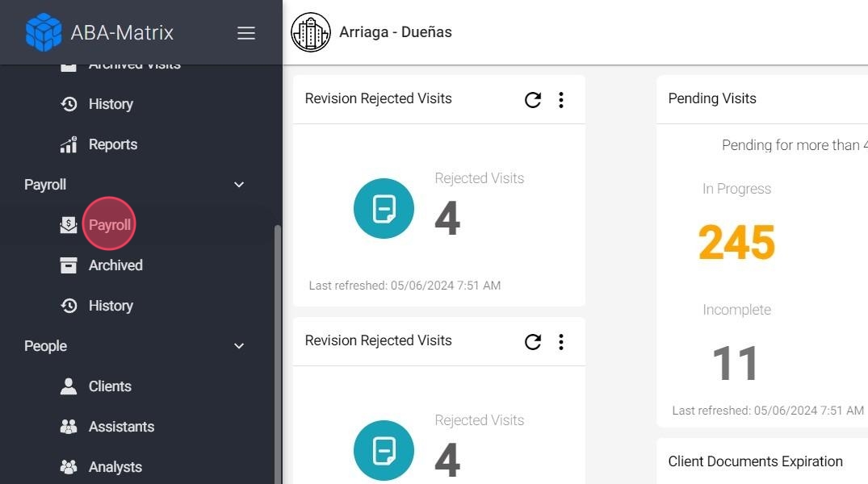Click the Clients person icon

coord(69,386)
